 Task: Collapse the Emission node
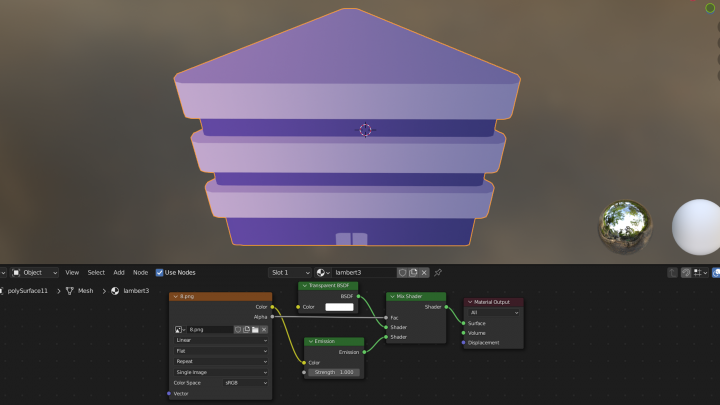coord(310,342)
